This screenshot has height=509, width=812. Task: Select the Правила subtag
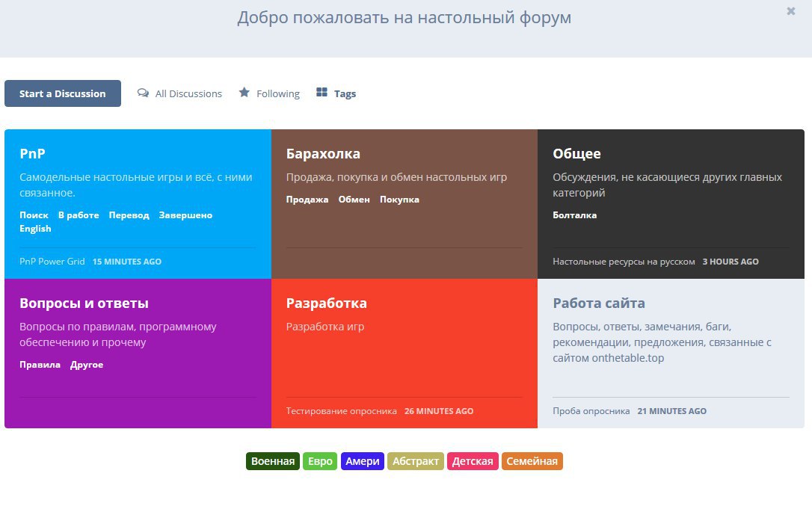point(40,365)
